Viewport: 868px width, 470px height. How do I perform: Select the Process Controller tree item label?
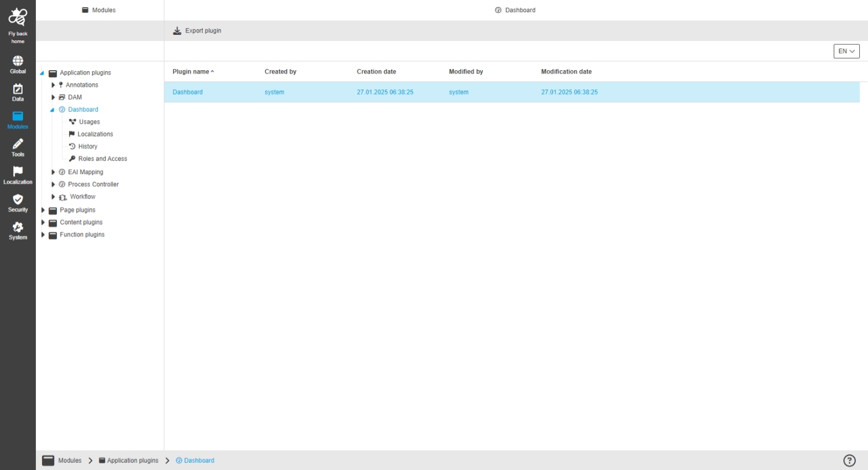pos(93,184)
